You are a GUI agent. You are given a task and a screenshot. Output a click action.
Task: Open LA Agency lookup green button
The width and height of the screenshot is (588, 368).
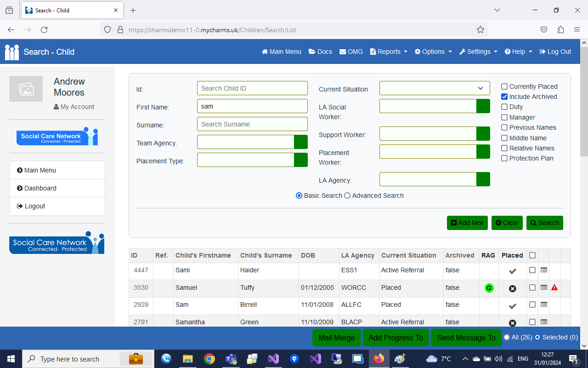pyautogui.click(x=483, y=179)
